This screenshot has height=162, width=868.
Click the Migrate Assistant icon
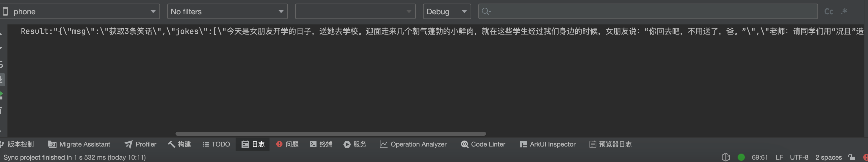point(52,144)
